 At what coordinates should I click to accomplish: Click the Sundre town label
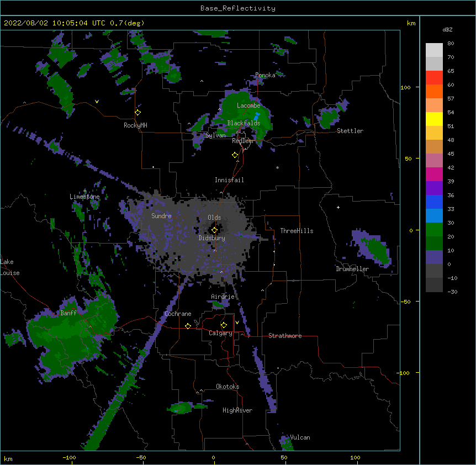(161, 216)
